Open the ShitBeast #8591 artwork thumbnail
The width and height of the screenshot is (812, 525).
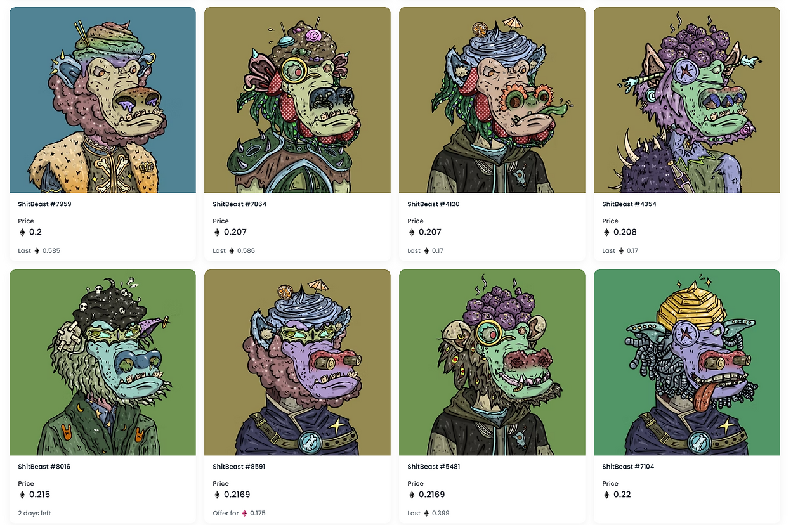pyautogui.click(x=298, y=362)
